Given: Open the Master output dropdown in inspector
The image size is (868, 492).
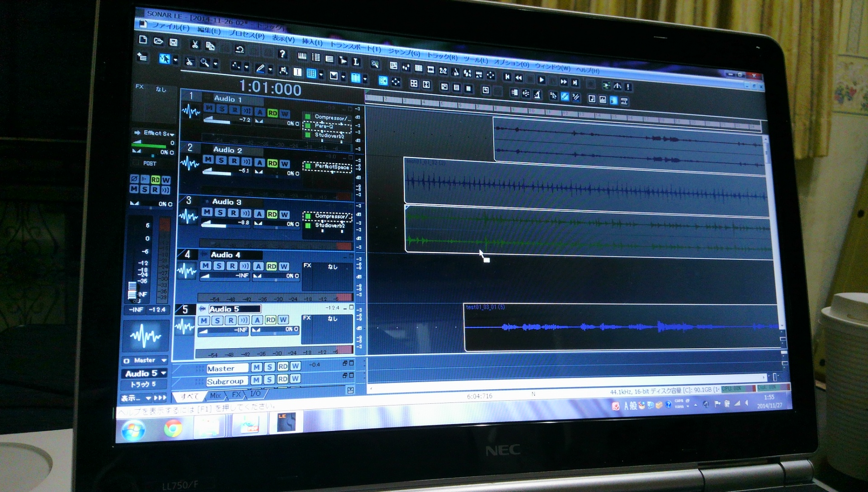Looking at the screenshot, I should coord(164,360).
